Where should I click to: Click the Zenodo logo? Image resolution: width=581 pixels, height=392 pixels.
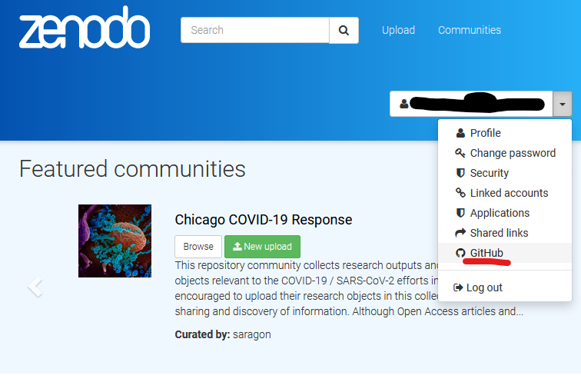click(85, 28)
